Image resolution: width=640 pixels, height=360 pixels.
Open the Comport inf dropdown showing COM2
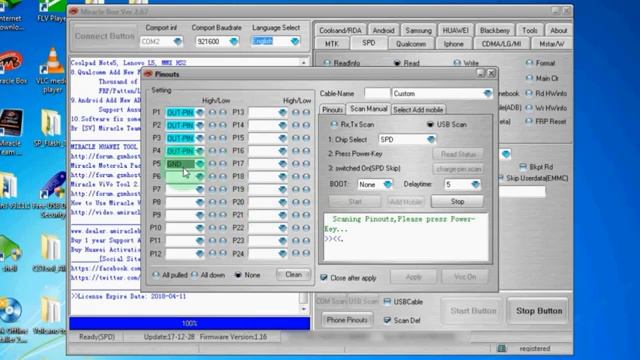click(x=177, y=42)
